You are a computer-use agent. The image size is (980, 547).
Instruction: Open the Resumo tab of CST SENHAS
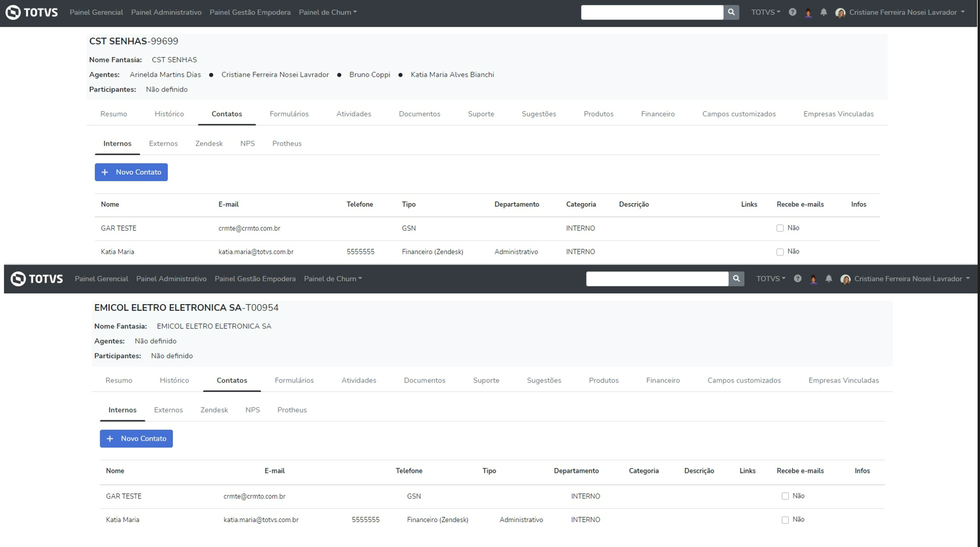click(114, 114)
